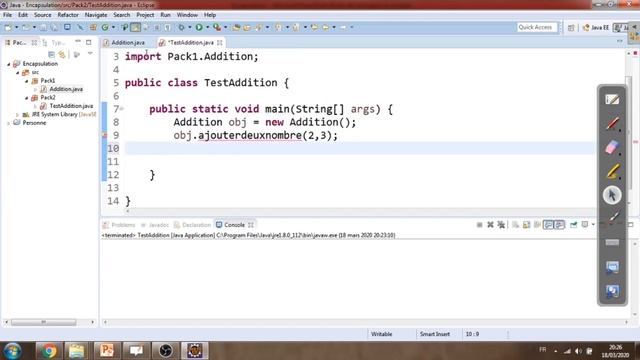Open the File menu
This screenshot has height=360, width=640.
7,15
